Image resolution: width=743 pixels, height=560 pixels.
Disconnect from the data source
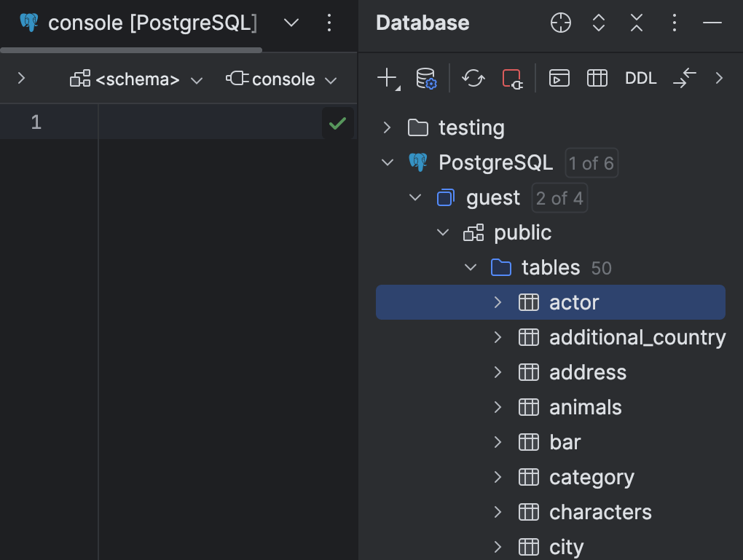point(512,78)
